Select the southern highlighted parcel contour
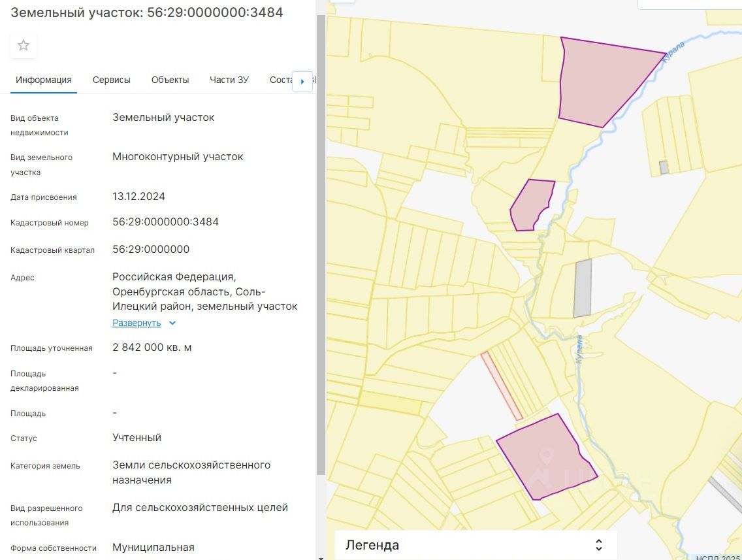This screenshot has height=560, width=742. coord(547,457)
